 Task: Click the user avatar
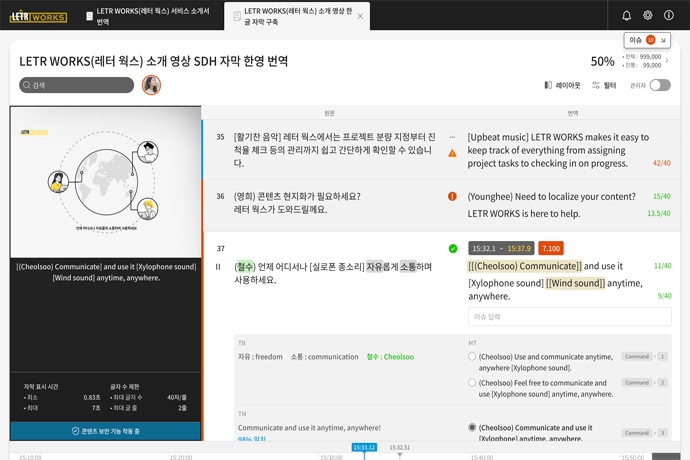(x=151, y=85)
